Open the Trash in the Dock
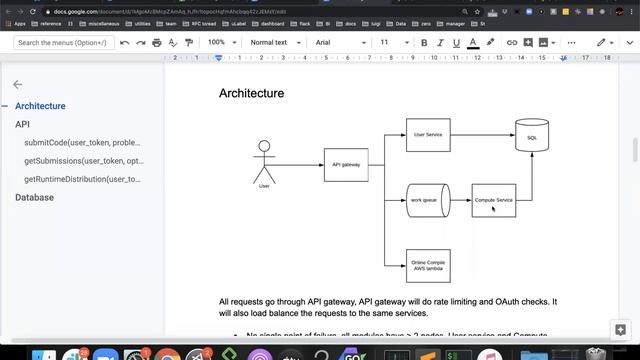The height and width of the screenshot is (360, 640). click(x=596, y=354)
